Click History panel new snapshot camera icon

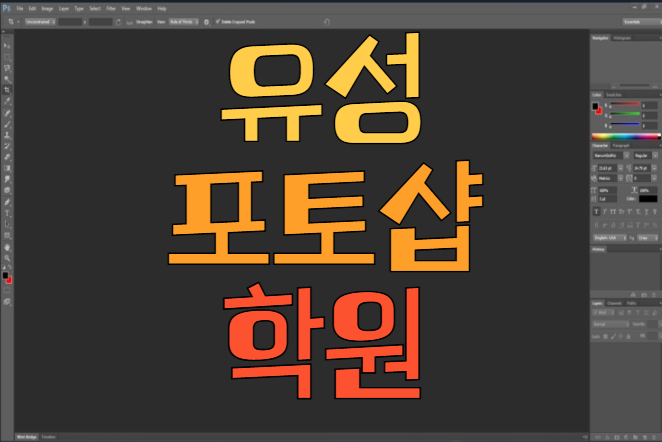coord(644,294)
